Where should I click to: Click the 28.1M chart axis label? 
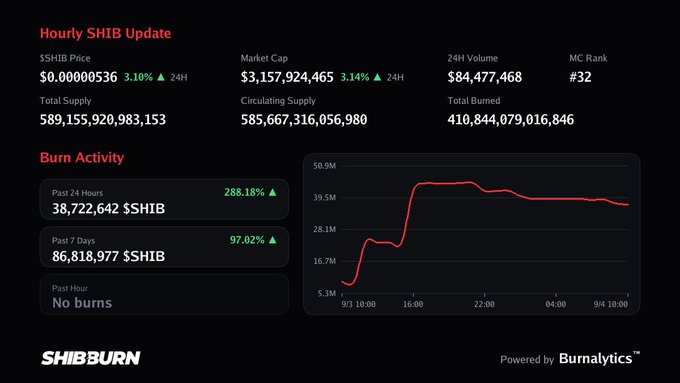pos(324,229)
